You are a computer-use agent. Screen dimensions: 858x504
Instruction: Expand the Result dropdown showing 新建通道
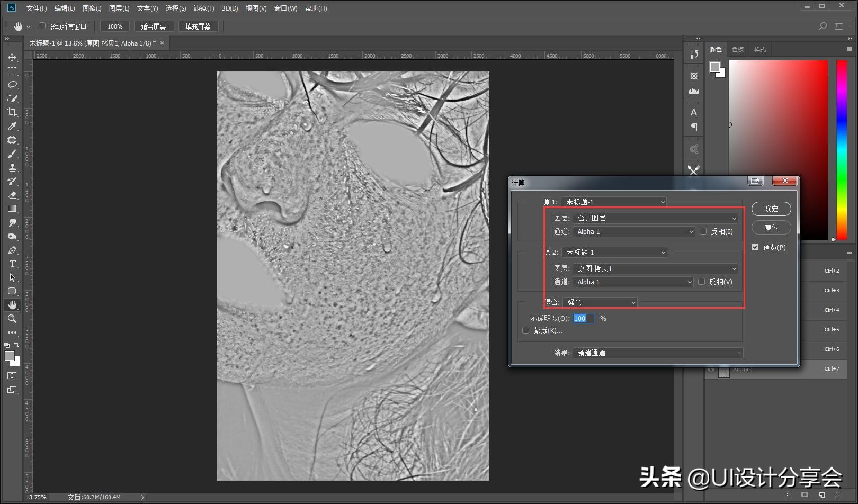click(x=658, y=353)
